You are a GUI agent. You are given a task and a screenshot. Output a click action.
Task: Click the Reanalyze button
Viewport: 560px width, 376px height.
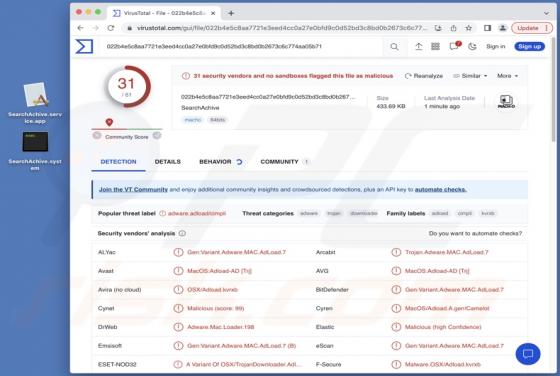pyautogui.click(x=424, y=76)
